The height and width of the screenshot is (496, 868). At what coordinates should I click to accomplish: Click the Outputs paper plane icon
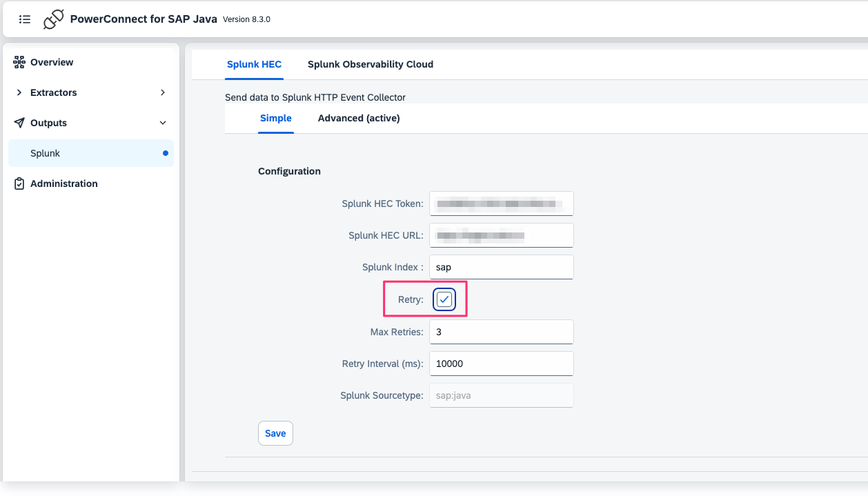pyautogui.click(x=19, y=123)
